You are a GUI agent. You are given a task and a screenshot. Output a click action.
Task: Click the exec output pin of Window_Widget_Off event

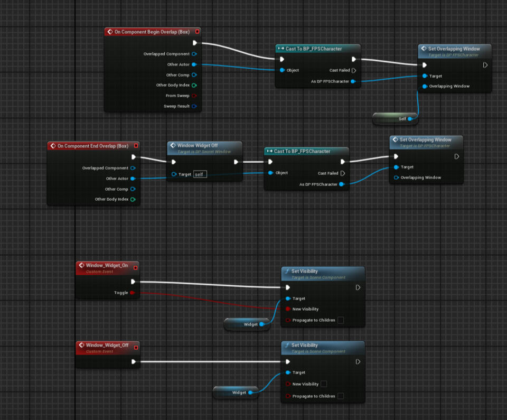point(134,362)
